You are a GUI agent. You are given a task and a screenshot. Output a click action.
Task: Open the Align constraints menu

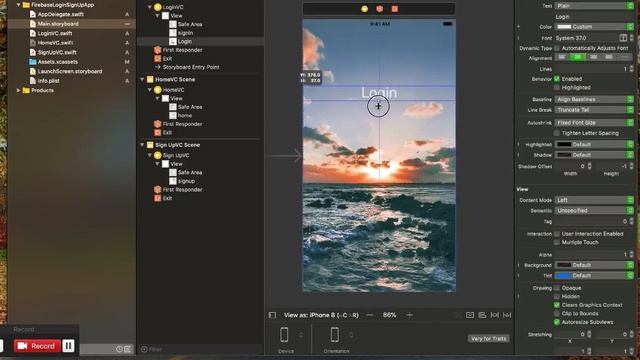point(482,315)
